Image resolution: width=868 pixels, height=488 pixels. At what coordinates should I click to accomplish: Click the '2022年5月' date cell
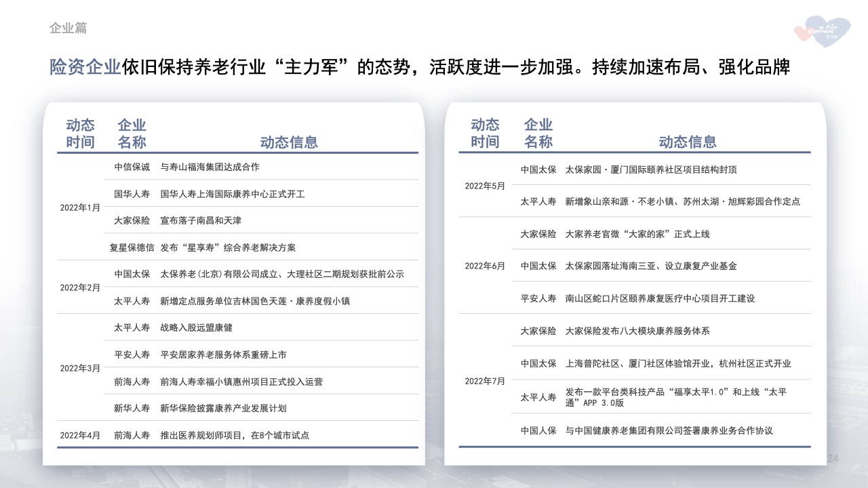pos(485,186)
